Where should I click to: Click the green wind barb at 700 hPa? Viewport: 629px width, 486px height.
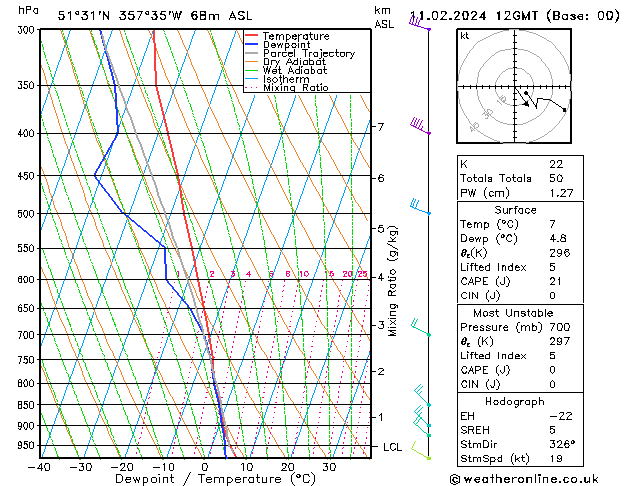pos(421,327)
